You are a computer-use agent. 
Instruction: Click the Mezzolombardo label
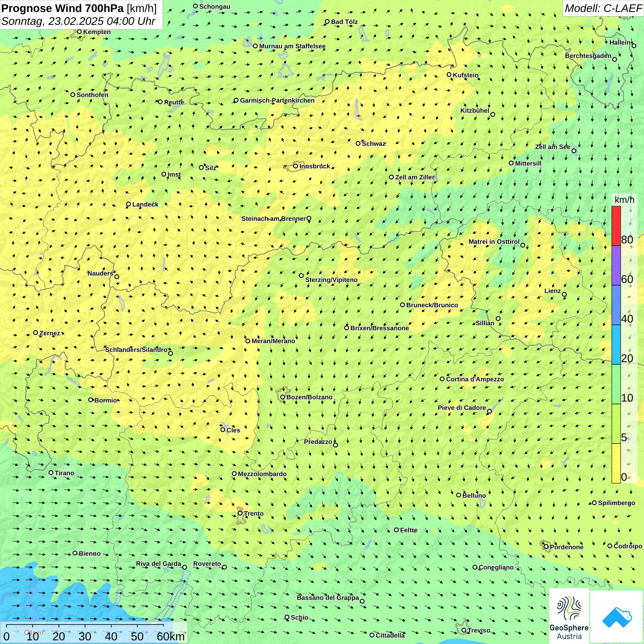point(262,474)
